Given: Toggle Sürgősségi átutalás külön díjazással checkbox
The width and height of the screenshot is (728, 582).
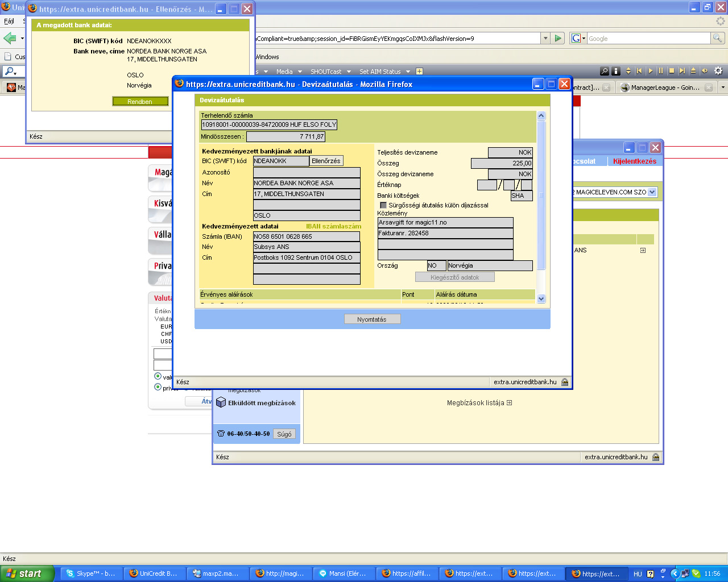Looking at the screenshot, I should point(383,205).
